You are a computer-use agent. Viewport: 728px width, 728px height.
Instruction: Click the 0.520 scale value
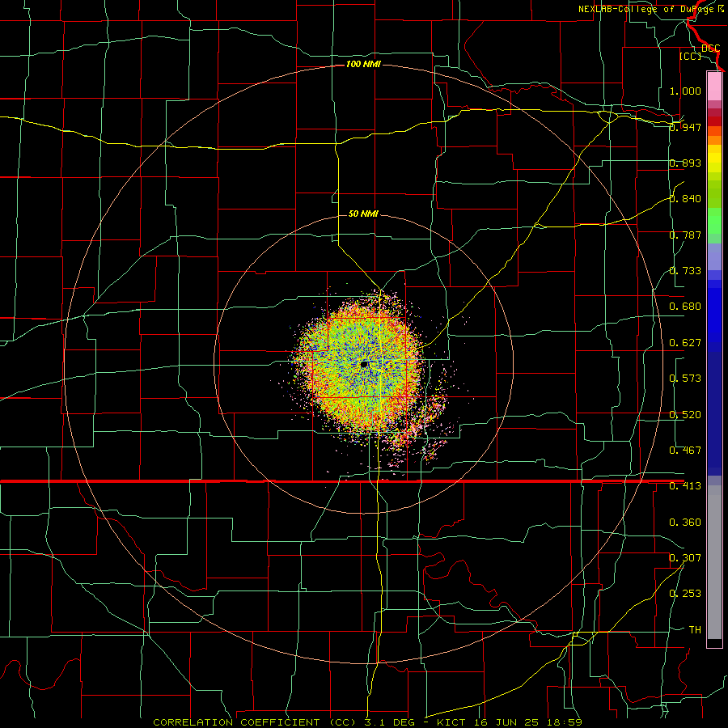click(685, 415)
